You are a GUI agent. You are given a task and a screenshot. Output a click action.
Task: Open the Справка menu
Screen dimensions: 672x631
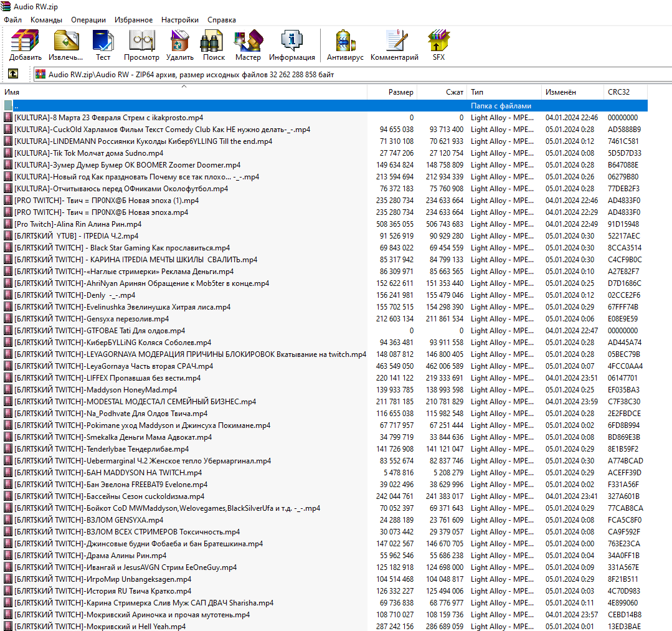coord(222,20)
